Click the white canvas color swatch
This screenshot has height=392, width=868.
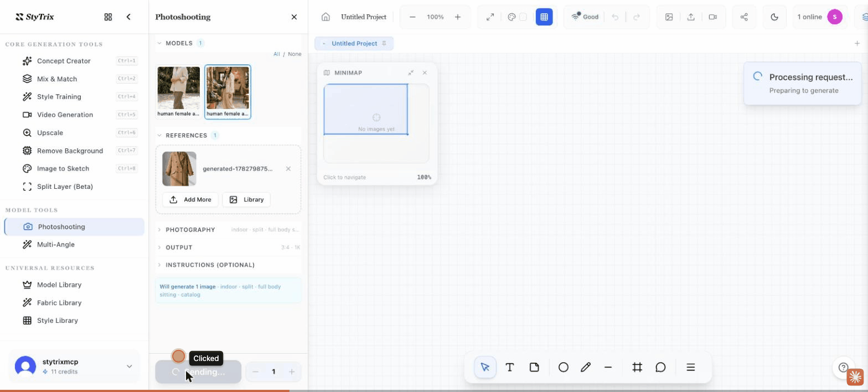[x=523, y=17]
